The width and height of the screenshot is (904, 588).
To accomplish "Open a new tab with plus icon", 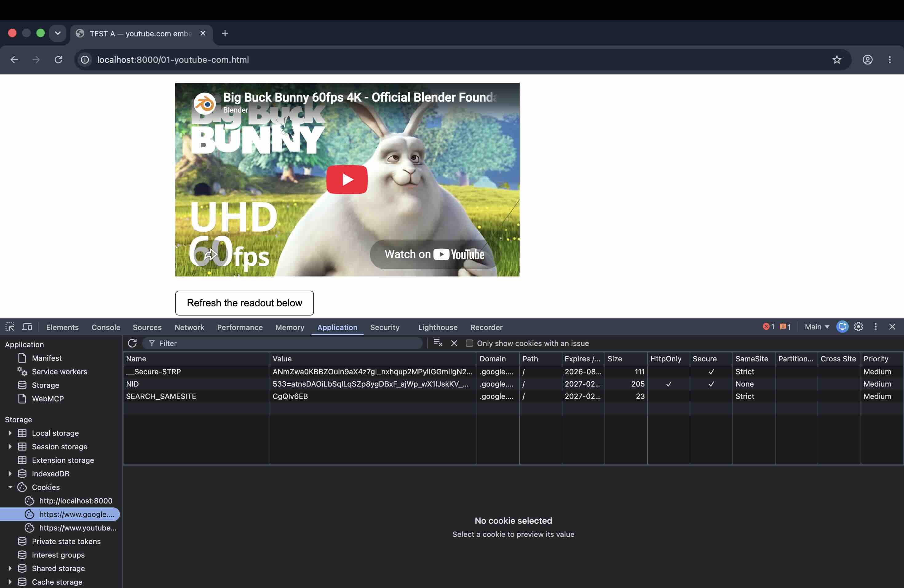I will click(x=225, y=34).
